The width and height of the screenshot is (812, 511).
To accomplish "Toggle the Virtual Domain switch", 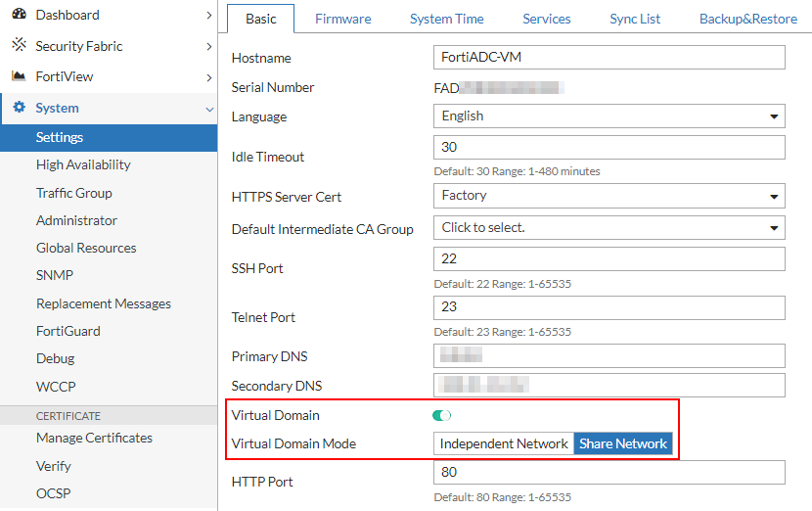I will coord(442,416).
